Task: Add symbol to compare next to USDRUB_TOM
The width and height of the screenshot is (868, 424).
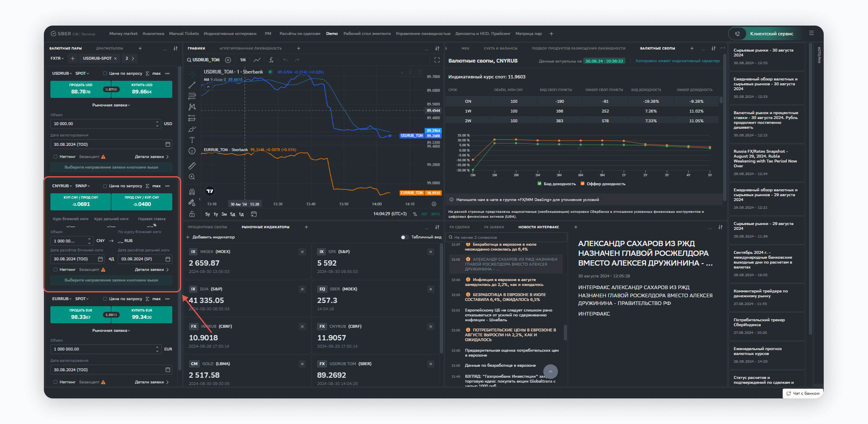Action: coord(228,60)
